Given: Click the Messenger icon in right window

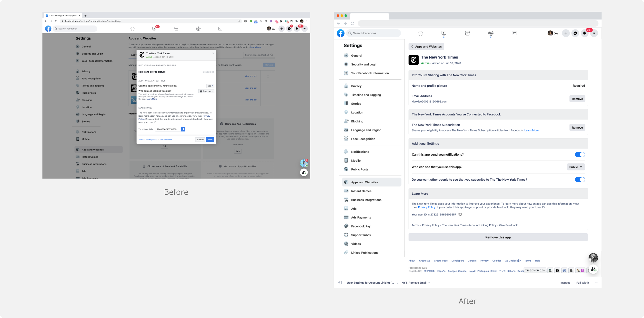Looking at the screenshot, I should (575, 33).
